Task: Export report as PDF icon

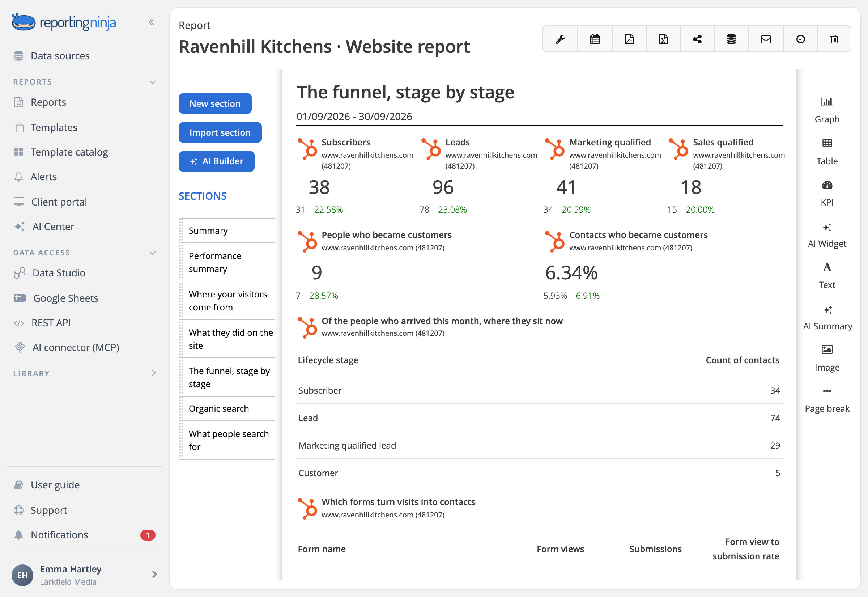Action: pyautogui.click(x=629, y=39)
